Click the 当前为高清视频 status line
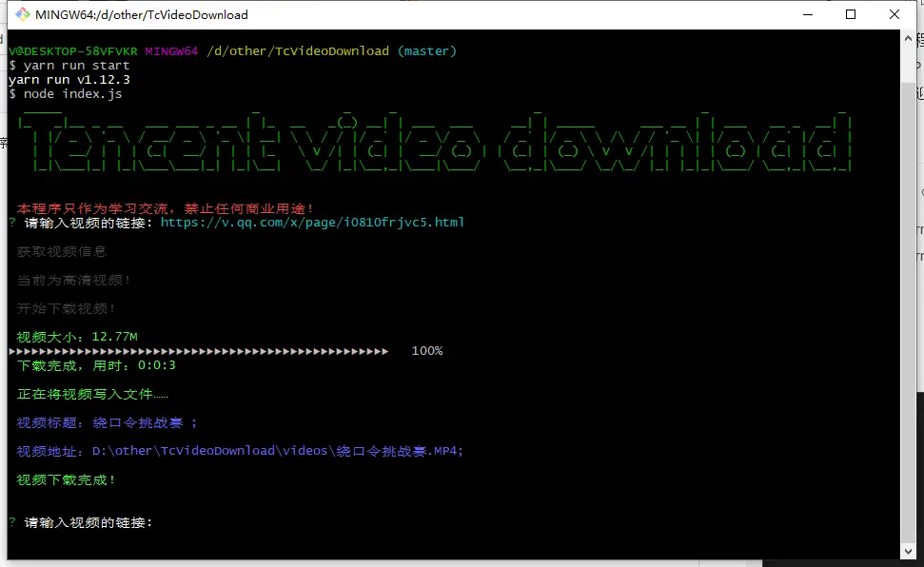924x567 pixels. click(73, 280)
